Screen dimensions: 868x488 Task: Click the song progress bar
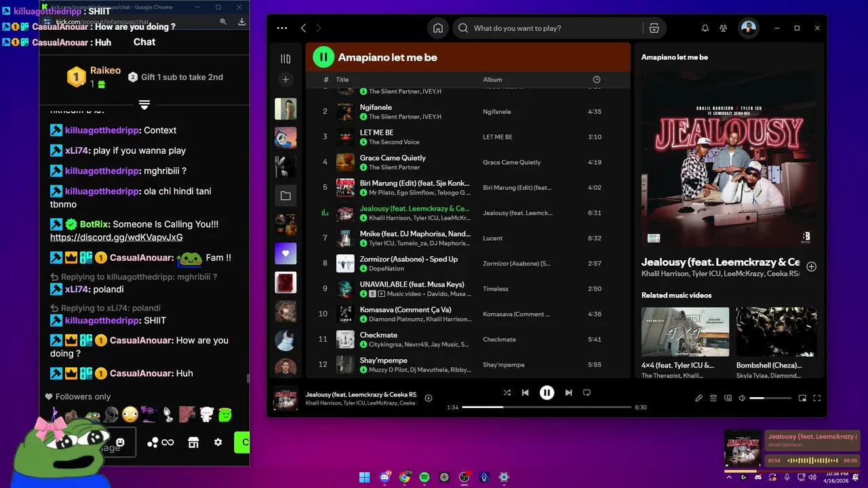pyautogui.click(x=547, y=407)
